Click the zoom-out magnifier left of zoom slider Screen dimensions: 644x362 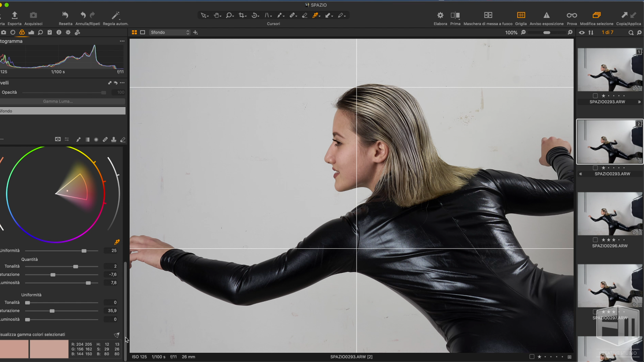[x=523, y=33]
